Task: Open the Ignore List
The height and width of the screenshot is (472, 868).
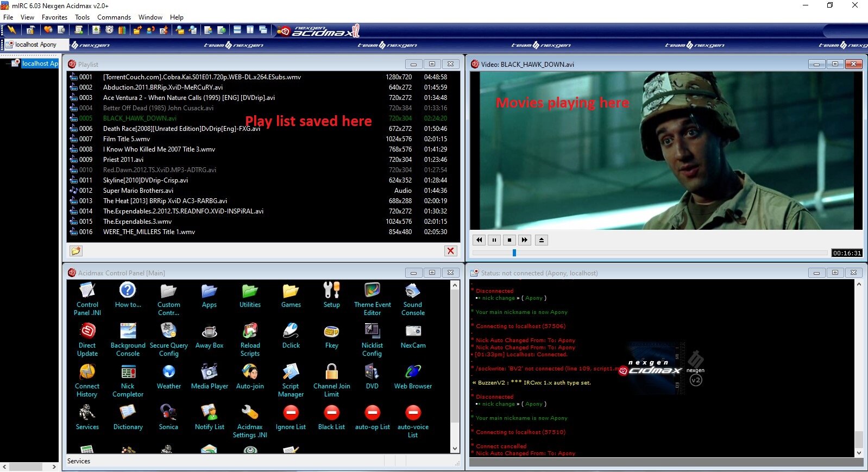Action: pyautogui.click(x=291, y=413)
